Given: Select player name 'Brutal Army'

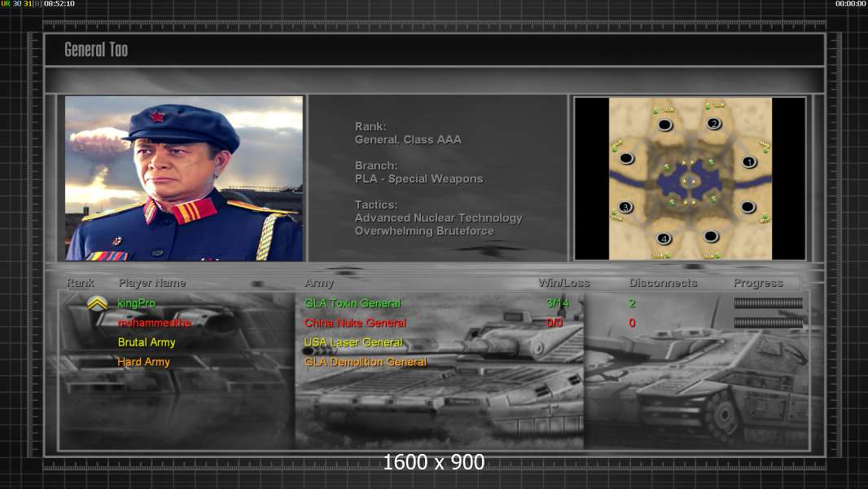Looking at the screenshot, I should pos(146,342).
